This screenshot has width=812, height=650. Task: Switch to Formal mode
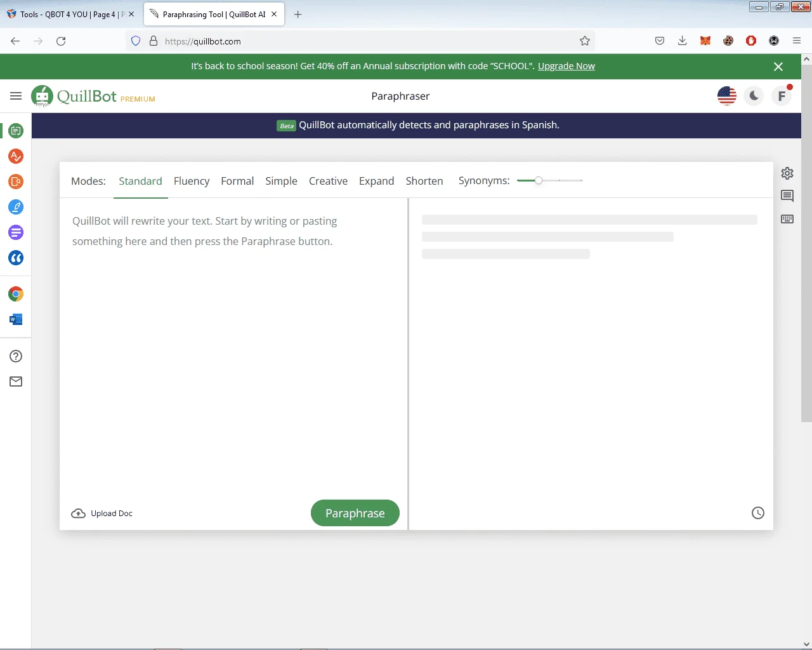point(237,181)
